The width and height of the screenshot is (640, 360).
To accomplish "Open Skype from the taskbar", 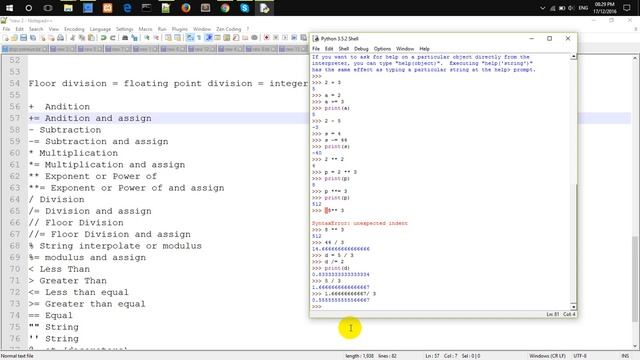I will click(244, 8).
